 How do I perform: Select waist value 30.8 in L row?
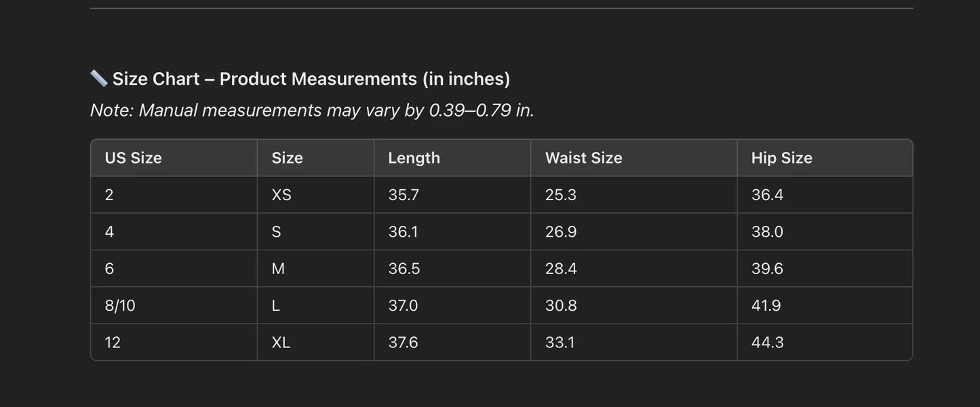[x=561, y=306]
